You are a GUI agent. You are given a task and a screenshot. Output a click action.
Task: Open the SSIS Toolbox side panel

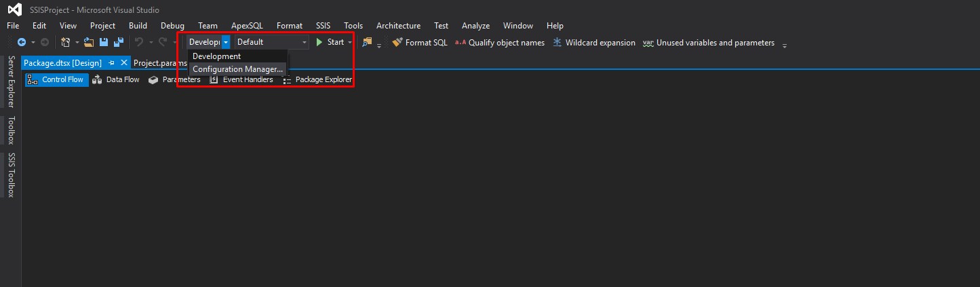(11, 174)
